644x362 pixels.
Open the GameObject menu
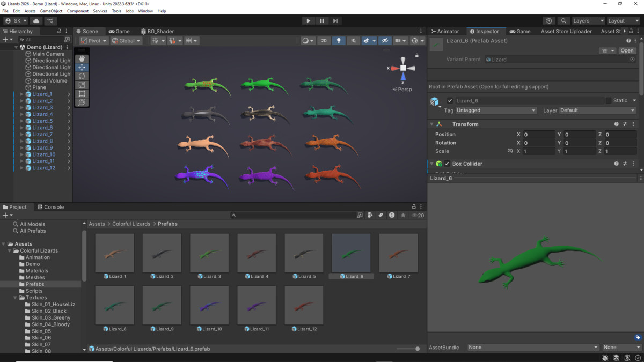(x=51, y=11)
